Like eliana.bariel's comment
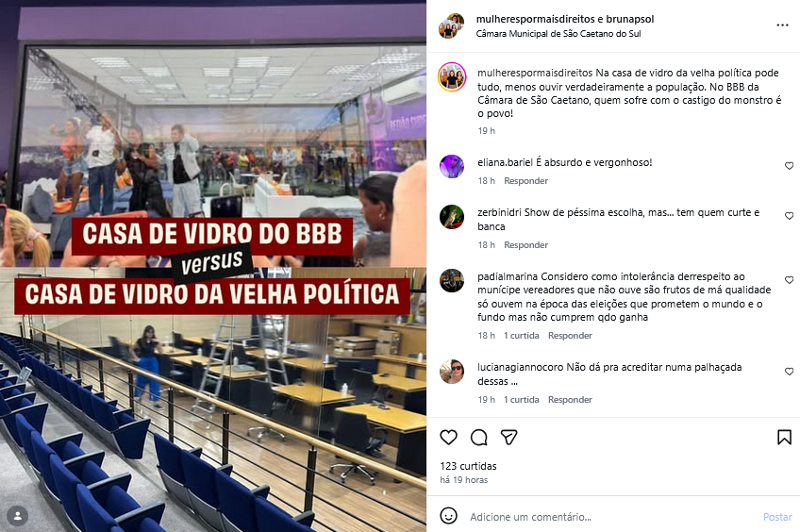 pyautogui.click(x=789, y=166)
